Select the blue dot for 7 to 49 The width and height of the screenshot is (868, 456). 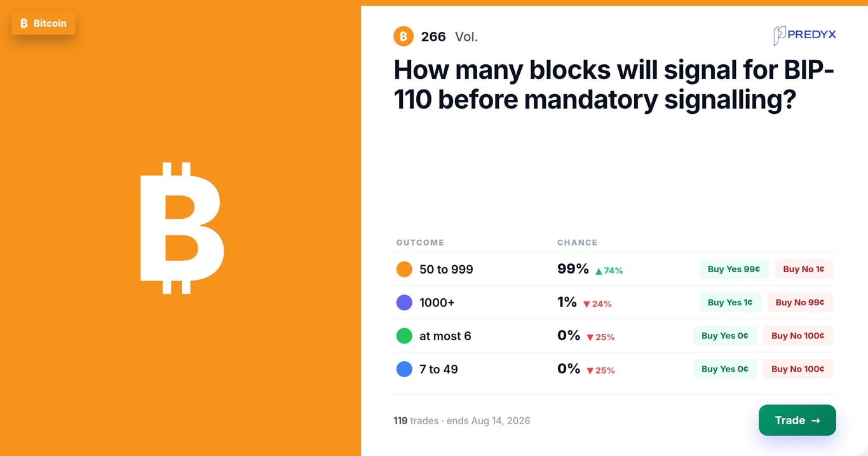click(404, 369)
